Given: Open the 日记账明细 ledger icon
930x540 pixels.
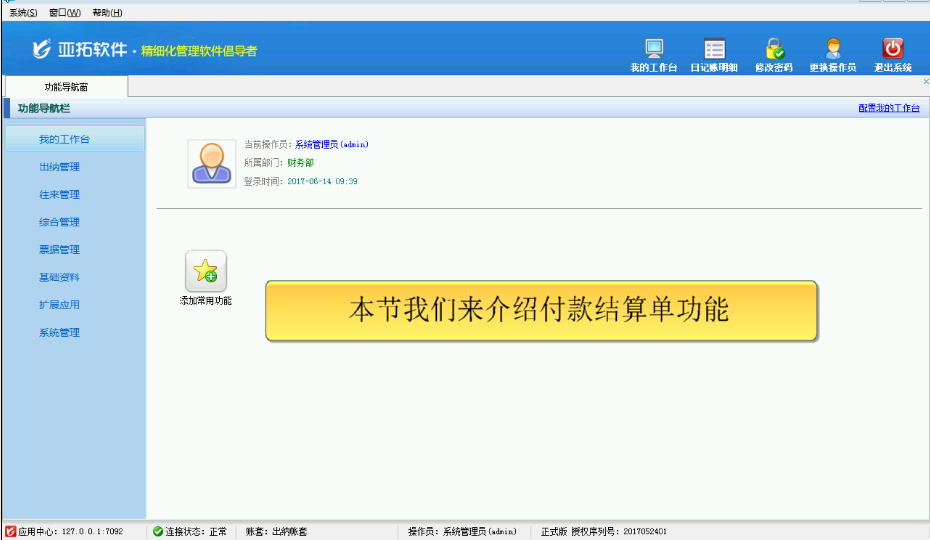Looking at the screenshot, I should 714,48.
